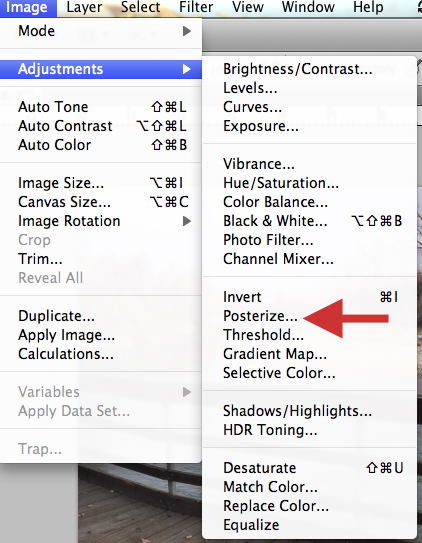Open the Layer menu

pyautogui.click(x=84, y=7)
